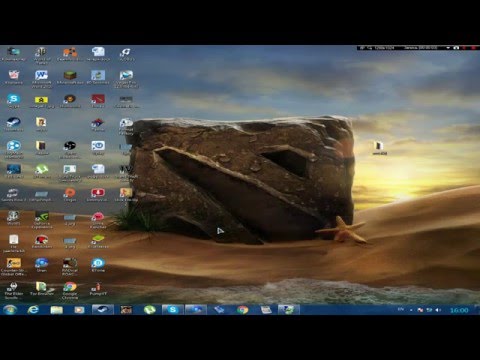
Task: Open the Action Center flag icon
Action: click(x=420, y=310)
